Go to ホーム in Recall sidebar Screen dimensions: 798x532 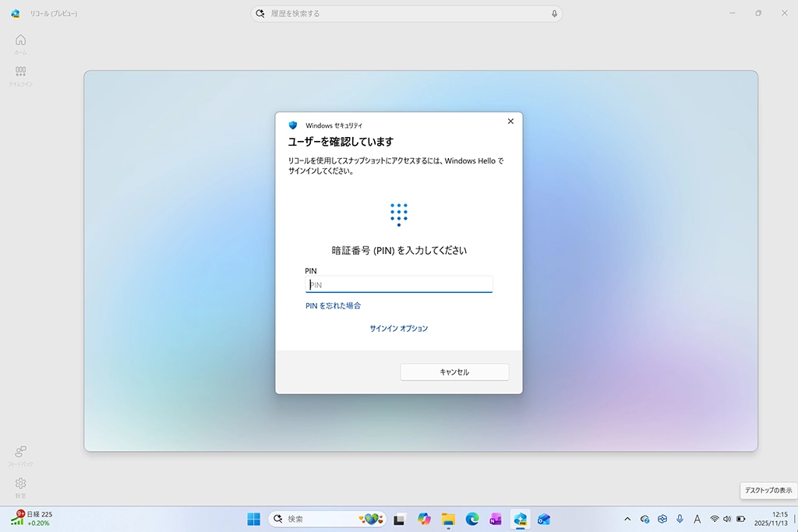coord(20,41)
